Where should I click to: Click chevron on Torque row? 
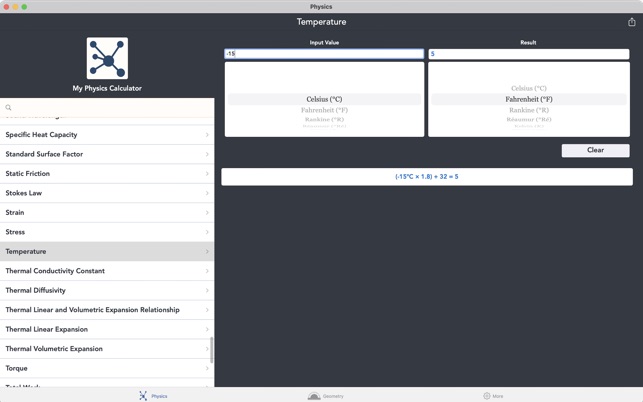pos(207,368)
